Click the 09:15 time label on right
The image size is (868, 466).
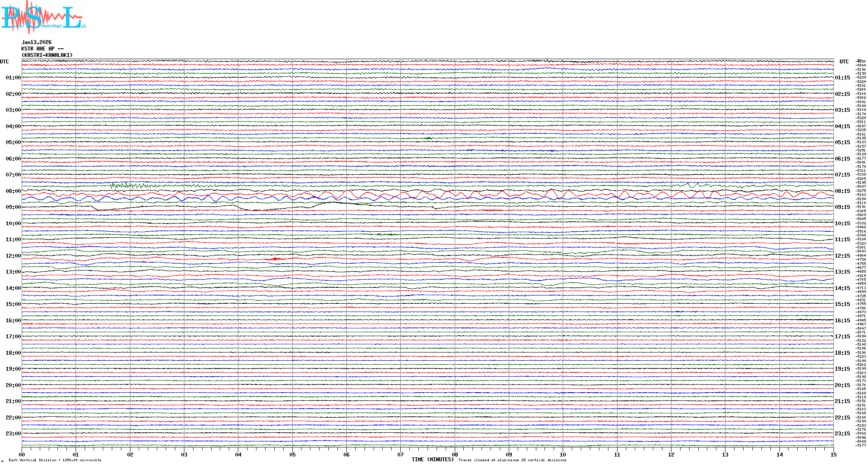[842, 207]
